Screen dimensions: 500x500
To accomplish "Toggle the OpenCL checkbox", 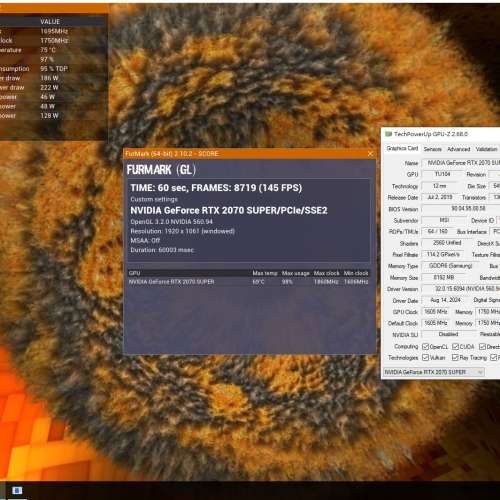I will [x=425, y=347].
